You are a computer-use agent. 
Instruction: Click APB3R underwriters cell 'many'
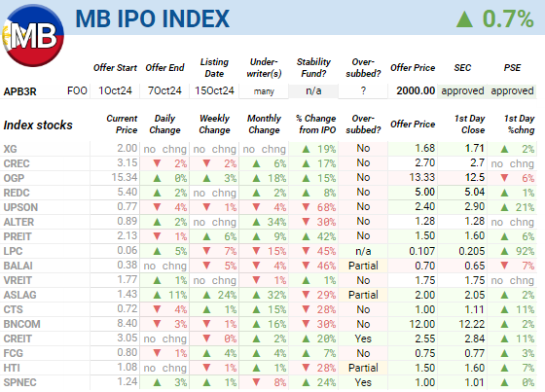(x=264, y=91)
